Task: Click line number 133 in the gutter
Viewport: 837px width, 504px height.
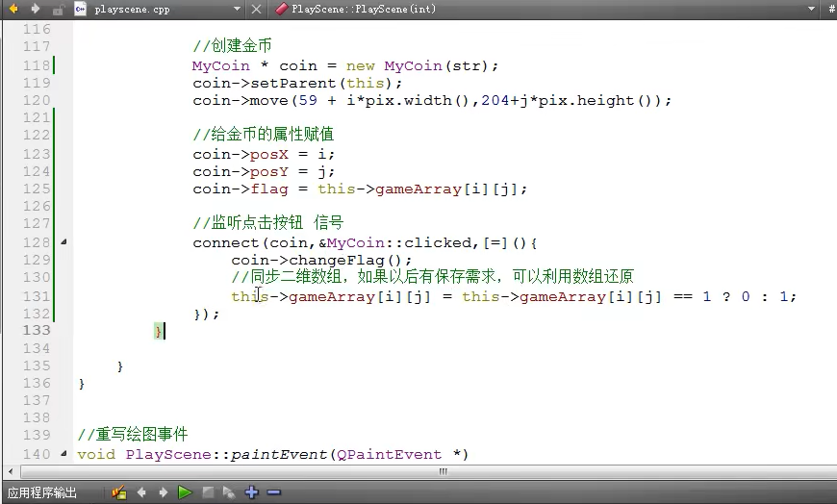Action: click(x=37, y=330)
